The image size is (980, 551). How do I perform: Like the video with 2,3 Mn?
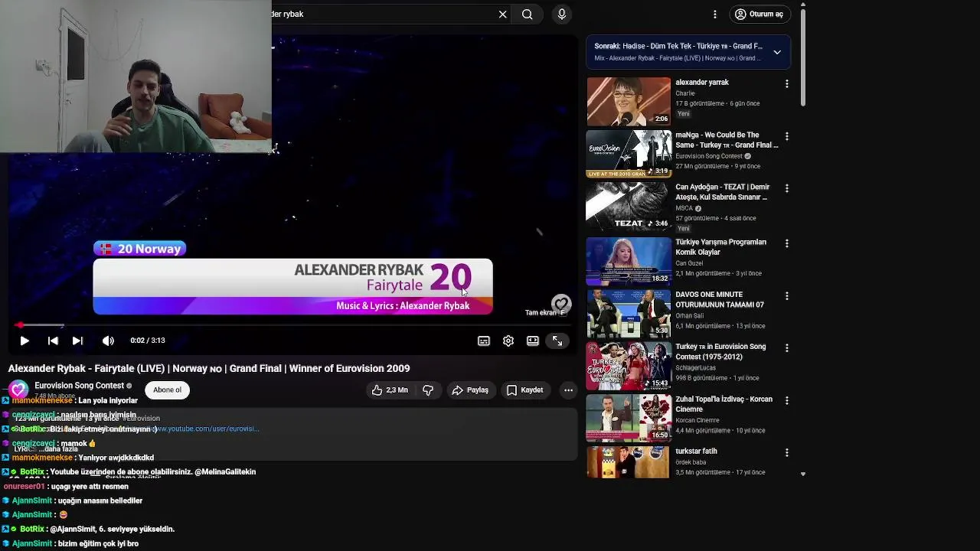390,390
